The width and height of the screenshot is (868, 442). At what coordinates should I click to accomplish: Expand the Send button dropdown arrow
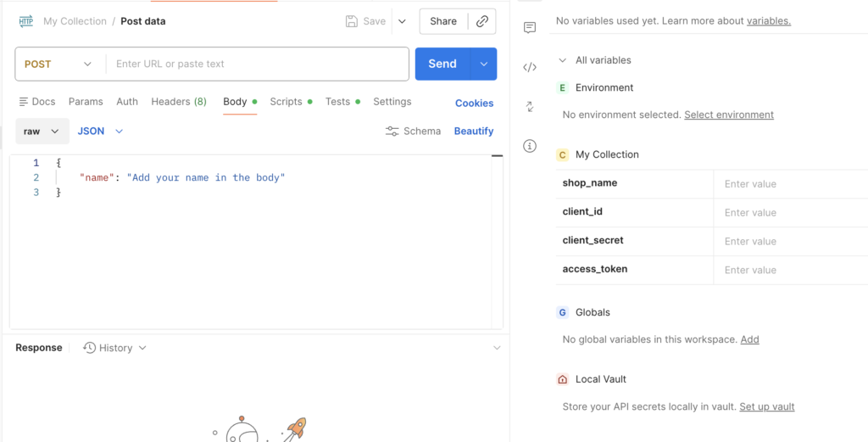[484, 64]
